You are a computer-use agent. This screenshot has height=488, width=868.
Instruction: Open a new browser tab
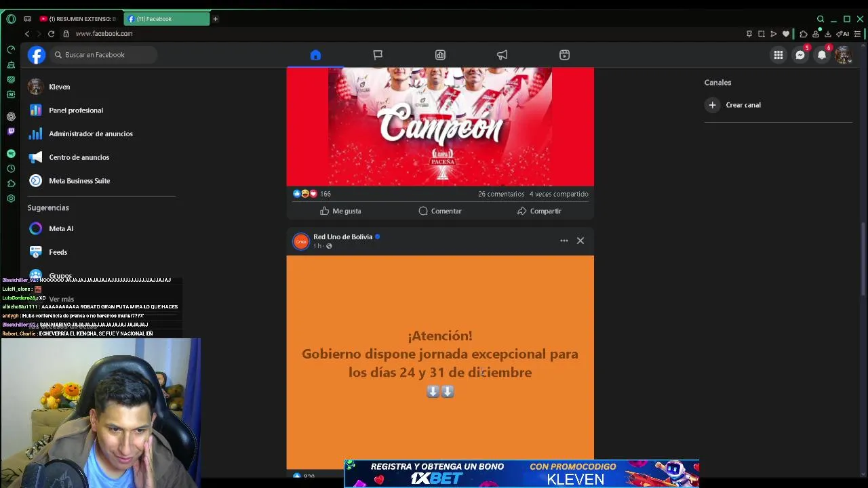point(215,19)
